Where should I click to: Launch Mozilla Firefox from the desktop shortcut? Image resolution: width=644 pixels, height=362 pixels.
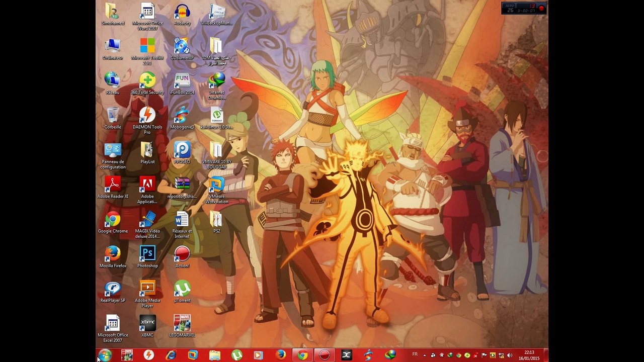[113, 257]
